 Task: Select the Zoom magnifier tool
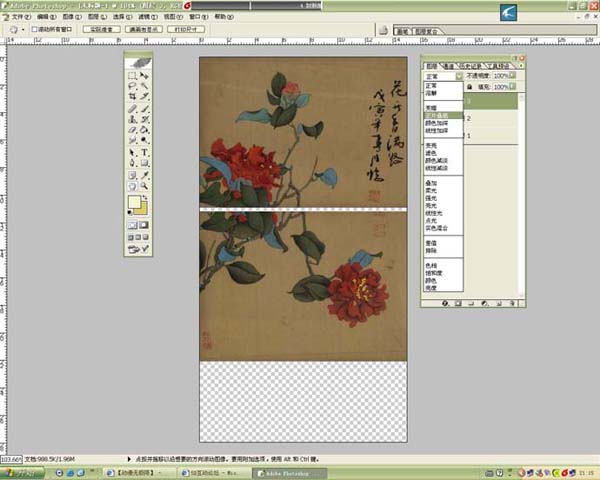coord(144,186)
